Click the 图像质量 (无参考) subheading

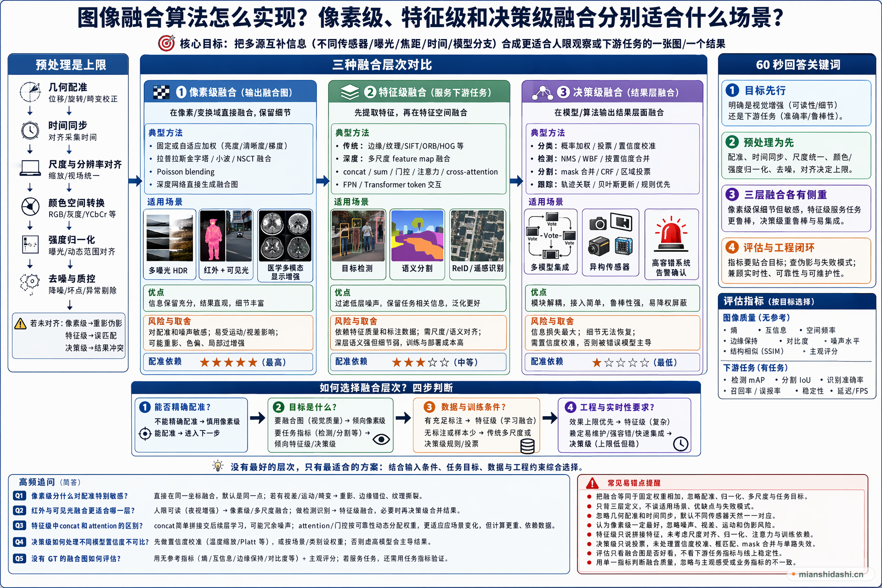coord(757,317)
